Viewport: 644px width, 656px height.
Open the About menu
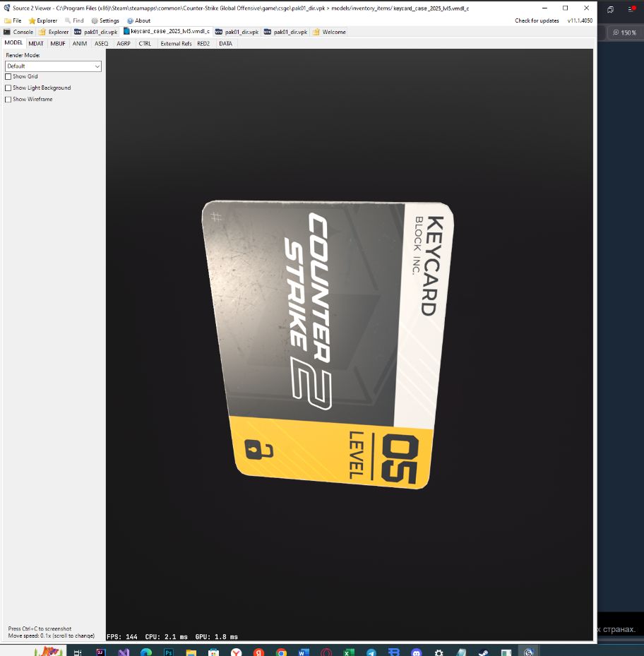tap(138, 20)
